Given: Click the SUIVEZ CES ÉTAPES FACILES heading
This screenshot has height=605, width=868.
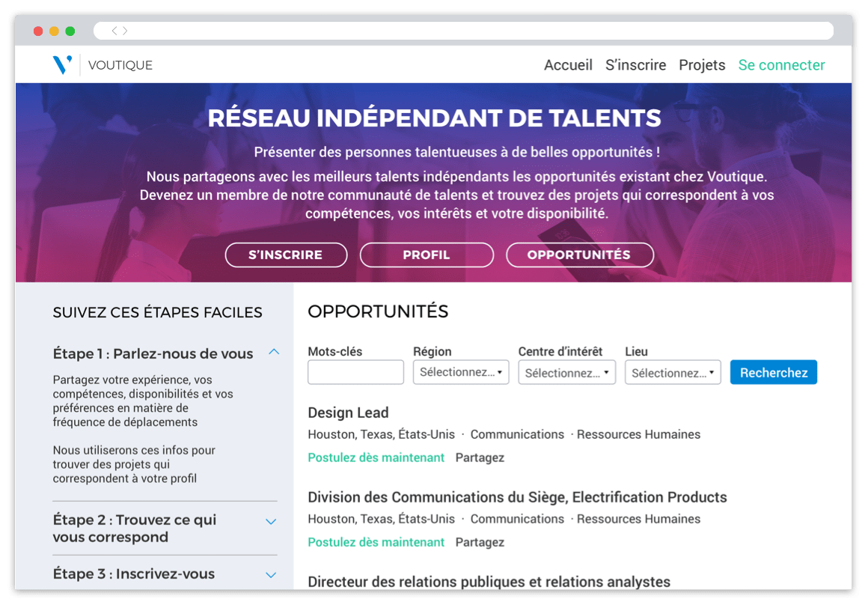Looking at the screenshot, I should [158, 312].
